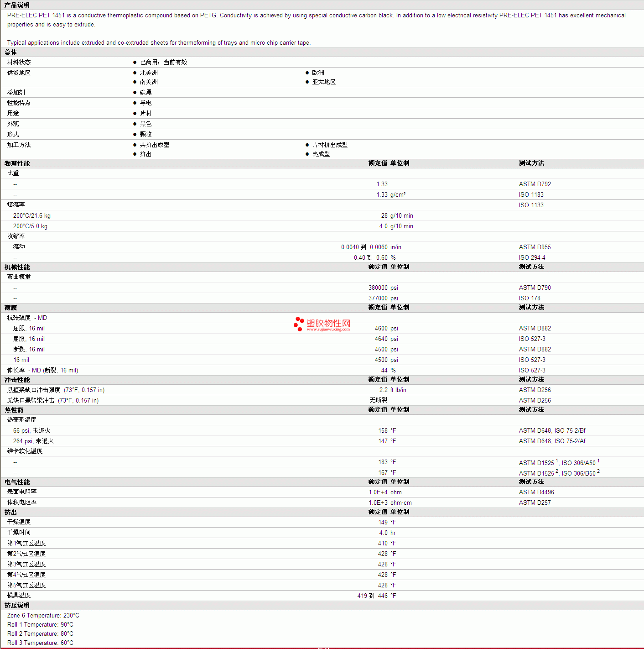
Task: Click the 干燥温度 row label
Action: [x=19, y=522]
